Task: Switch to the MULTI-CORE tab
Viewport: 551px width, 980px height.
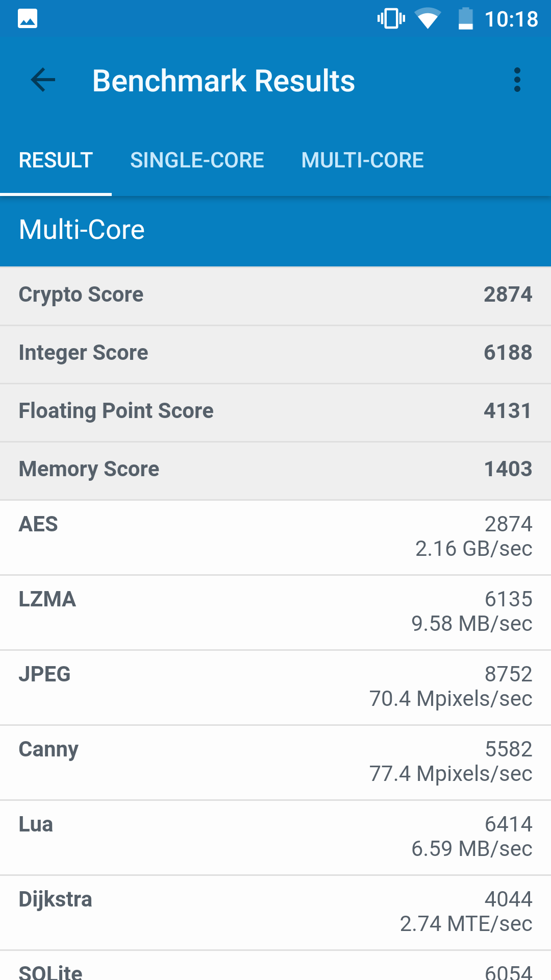Action: [362, 160]
